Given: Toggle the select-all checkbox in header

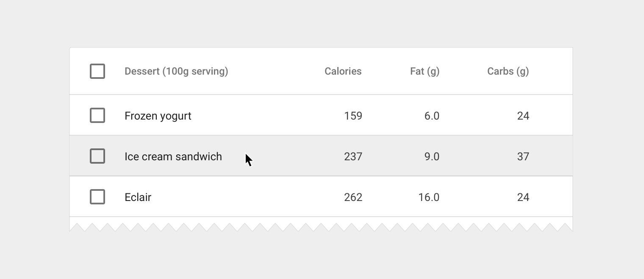Looking at the screenshot, I should pos(97,71).
